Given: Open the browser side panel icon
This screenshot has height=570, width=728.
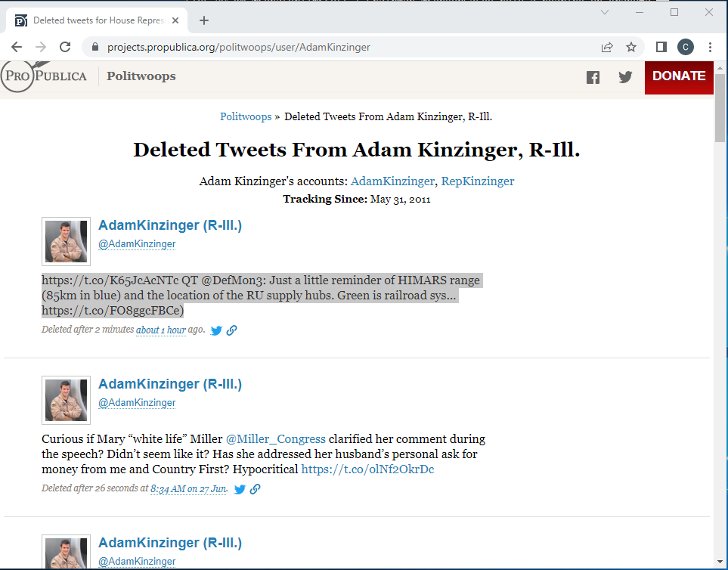Looking at the screenshot, I should pos(661,47).
